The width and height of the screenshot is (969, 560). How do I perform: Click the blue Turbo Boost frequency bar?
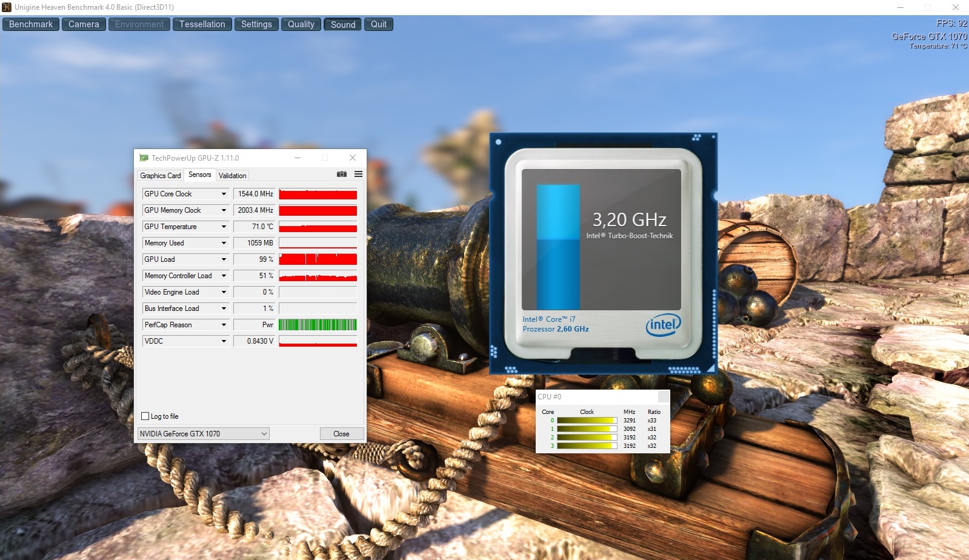558,247
